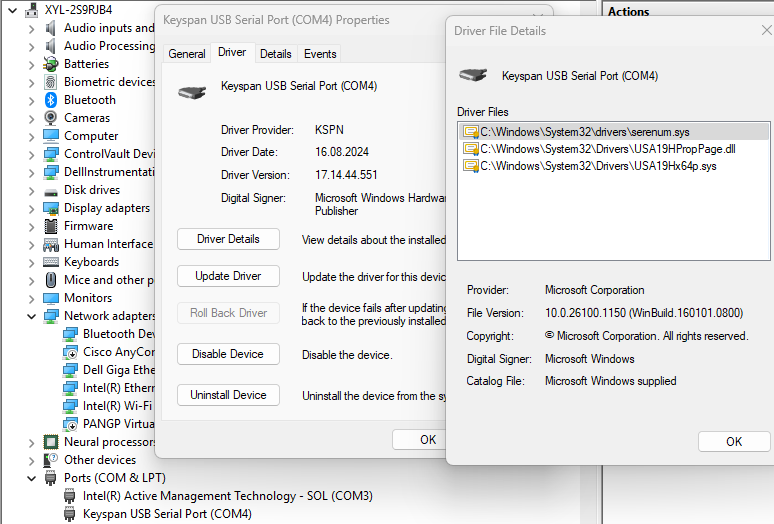Click the Human Interface Devices icon
The image size is (774, 524).
coord(50,244)
